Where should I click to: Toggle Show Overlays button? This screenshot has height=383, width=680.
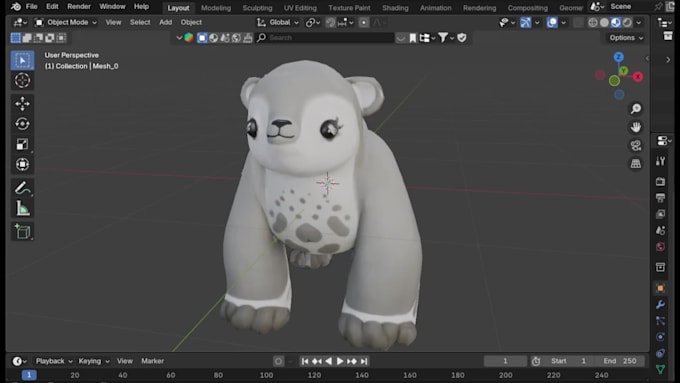552,22
